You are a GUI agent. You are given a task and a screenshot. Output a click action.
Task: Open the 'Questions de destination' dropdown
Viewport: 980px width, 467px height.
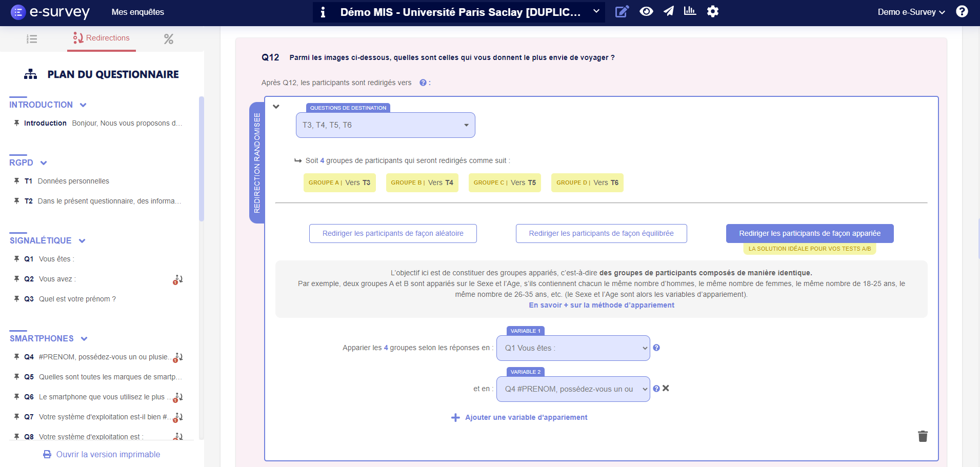click(x=385, y=125)
